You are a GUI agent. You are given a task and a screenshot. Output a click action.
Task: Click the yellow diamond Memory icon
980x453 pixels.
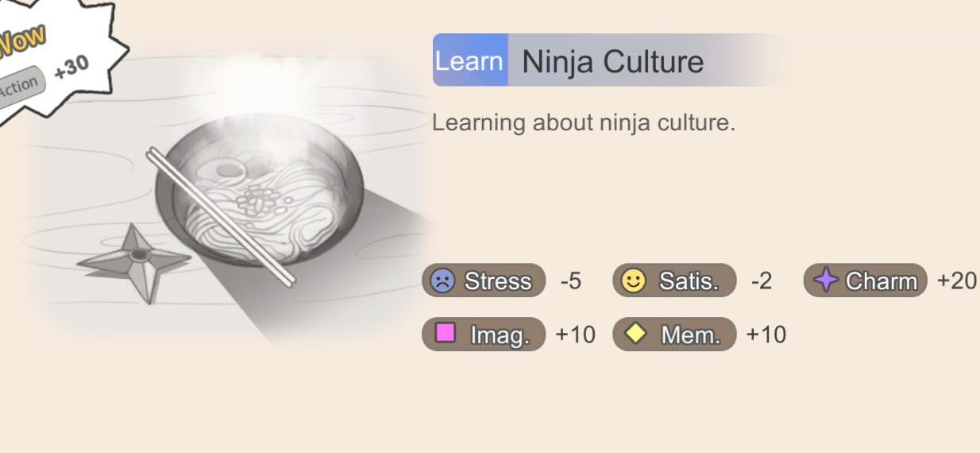[637, 334]
